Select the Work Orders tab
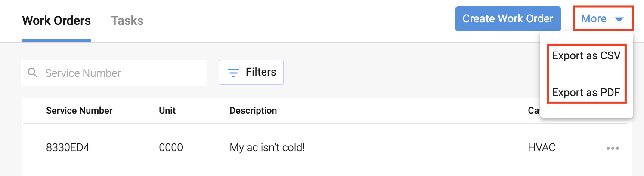Screen dimensions: 644x176 click(x=56, y=21)
